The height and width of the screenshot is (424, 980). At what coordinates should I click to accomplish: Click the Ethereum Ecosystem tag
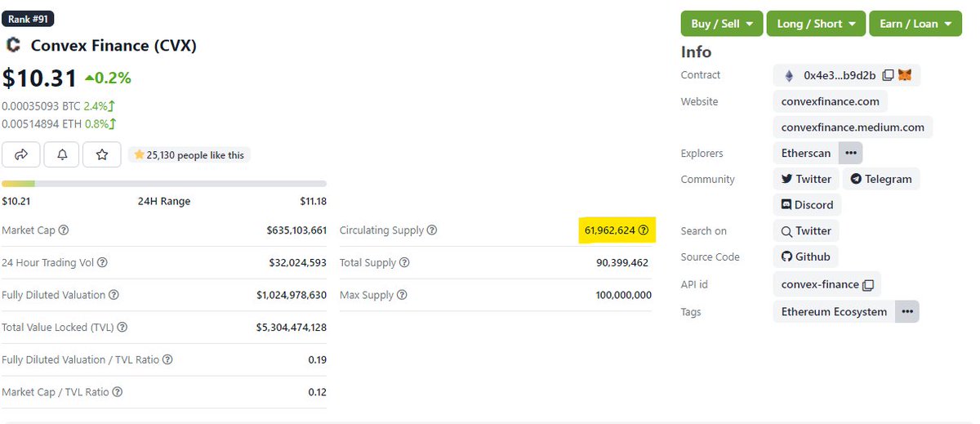tap(834, 311)
